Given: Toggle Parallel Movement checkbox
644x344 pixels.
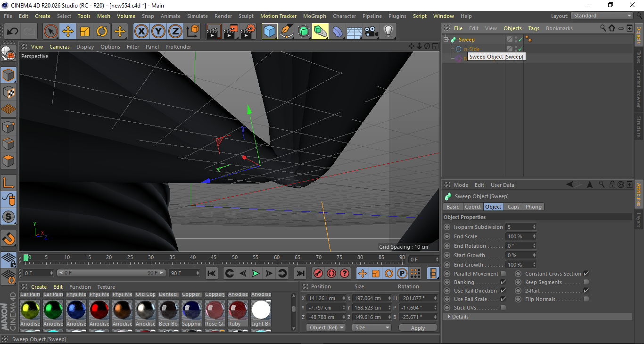Looking at the screenshot, I should (x=503, y=274).
